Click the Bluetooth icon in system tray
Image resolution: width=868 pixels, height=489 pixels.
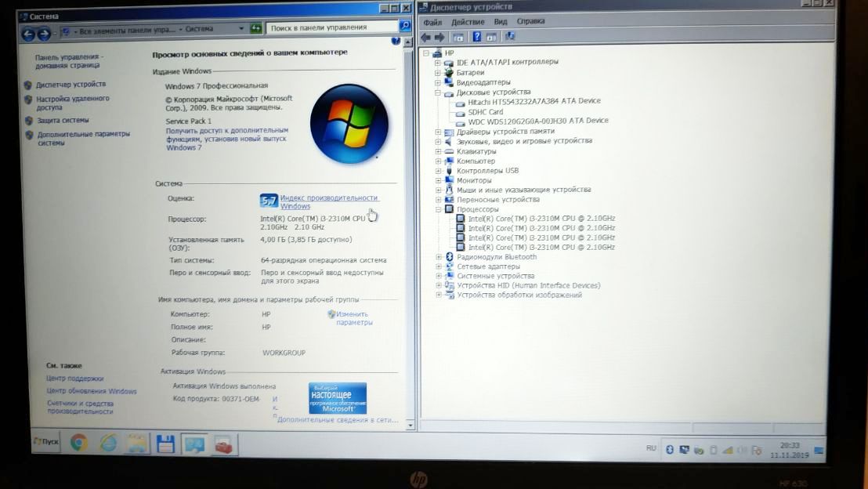[669, 450]
